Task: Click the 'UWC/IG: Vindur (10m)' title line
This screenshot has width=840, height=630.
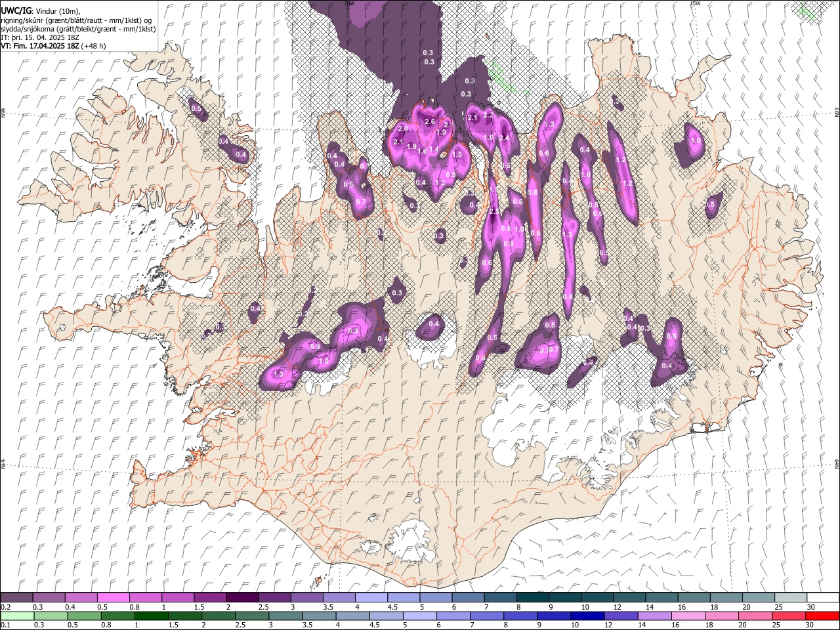Action: pyautogui.click(x=40, y=11)
